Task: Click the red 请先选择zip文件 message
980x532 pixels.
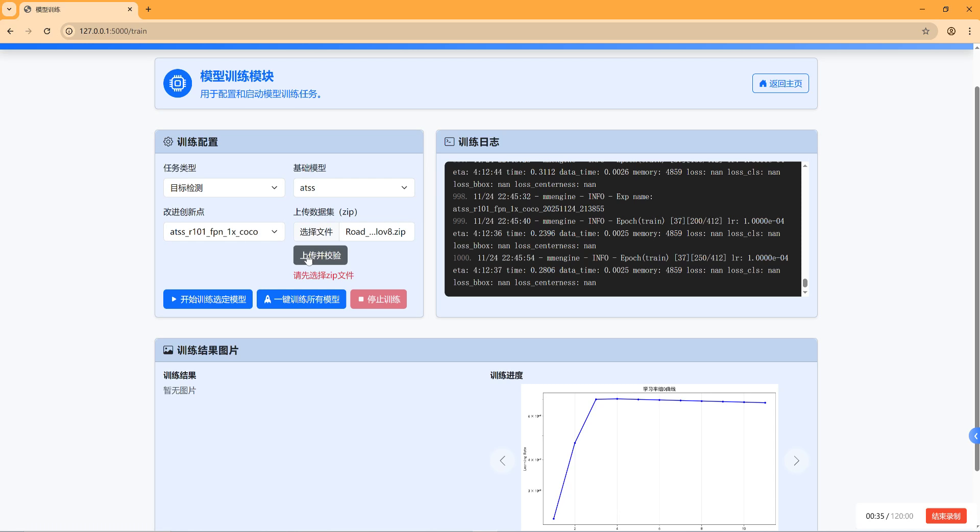Action: point(324,275)
